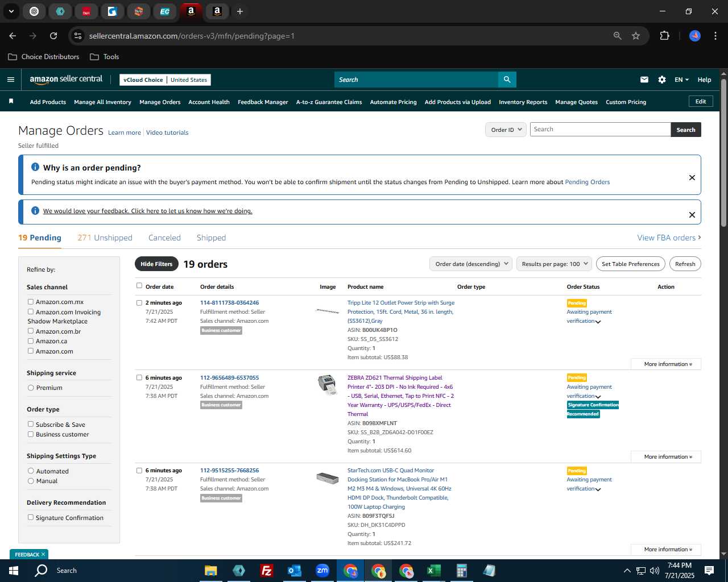The height and width of the screenshot is (582, 728).
Task: Check the Amazon.com.mx sales channel filter
Action: (31, 302)
